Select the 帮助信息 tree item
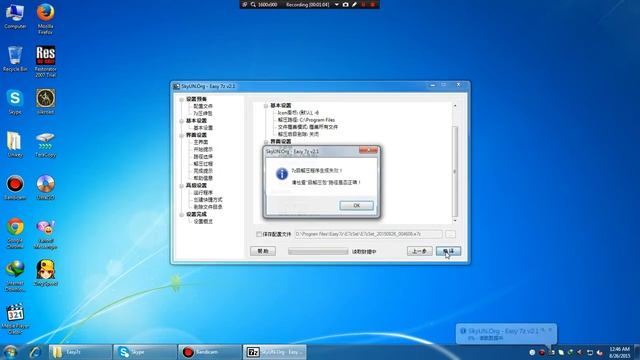The height and width of the screenshot is (360, 640). 203,178
